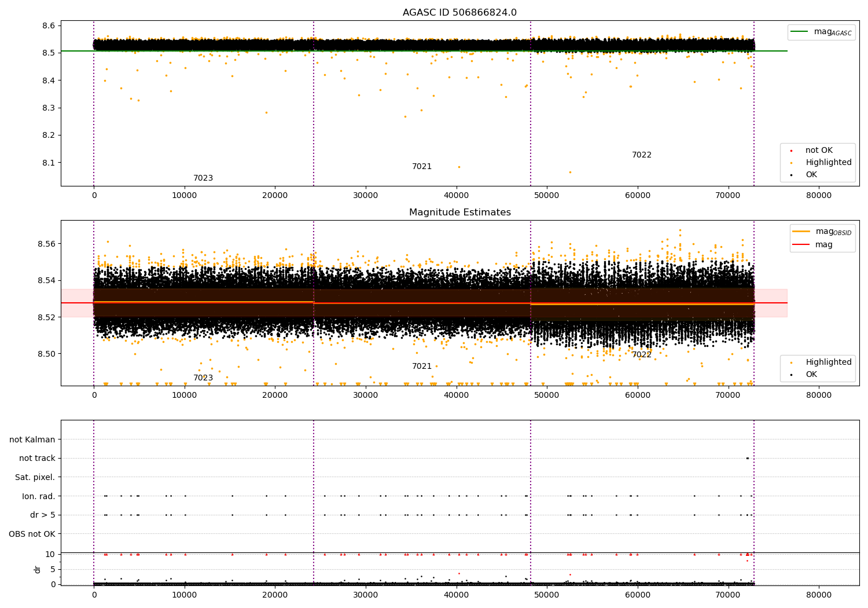Click 'Highlighted' legend entry in Magnitude Estimates plot
868x608 pixels.
(829, 362)
